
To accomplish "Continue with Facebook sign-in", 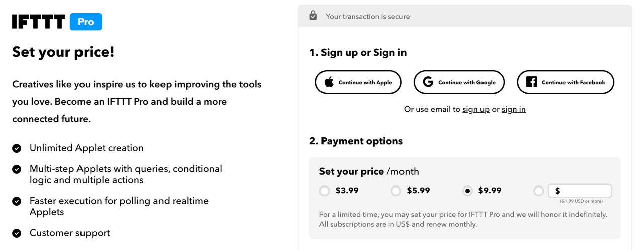I will point(566,82).
